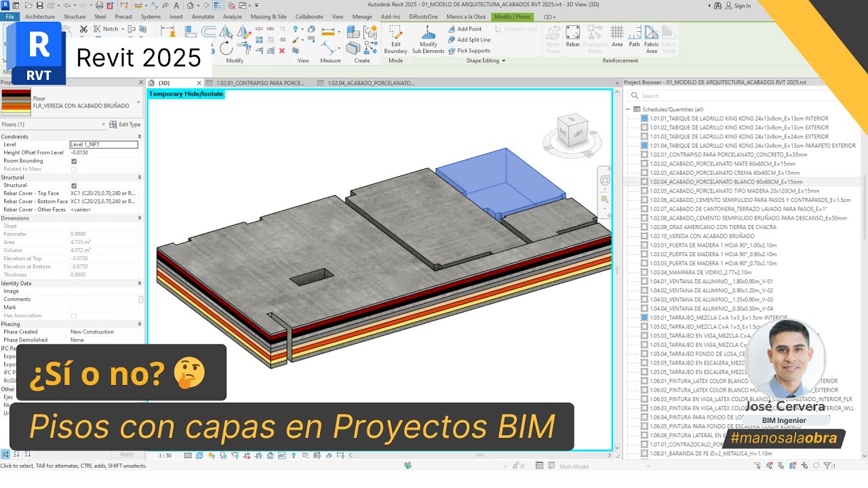Click the Rotate tool icon in Modify panel
The width and height of the screenshot is (868, 488).
pos(226,48)
